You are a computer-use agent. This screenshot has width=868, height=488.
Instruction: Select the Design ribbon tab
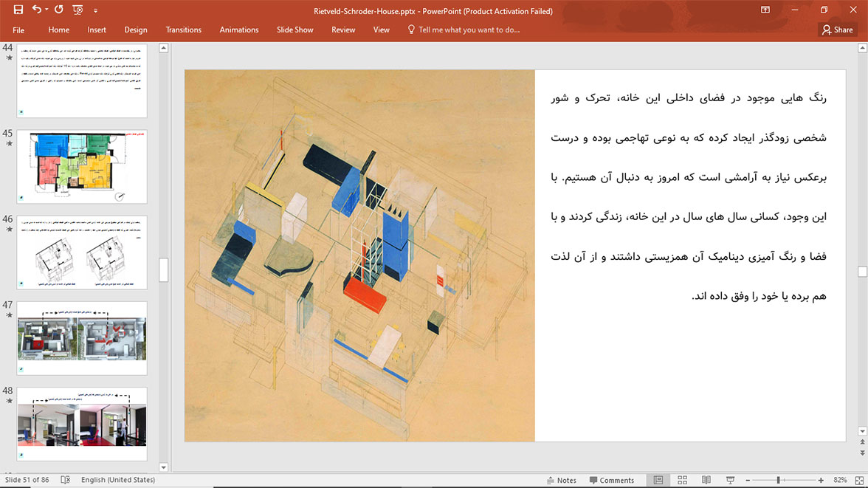(136, 30)
